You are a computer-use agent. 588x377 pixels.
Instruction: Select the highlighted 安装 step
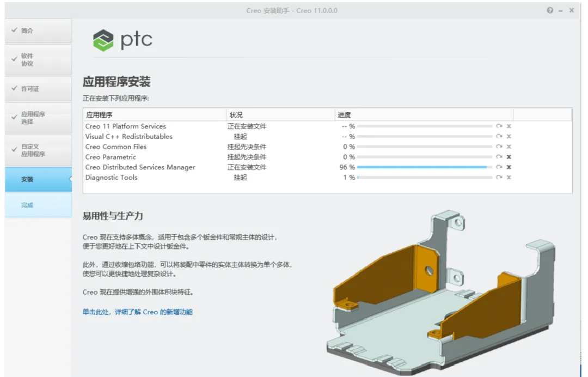tap(38, 179)
